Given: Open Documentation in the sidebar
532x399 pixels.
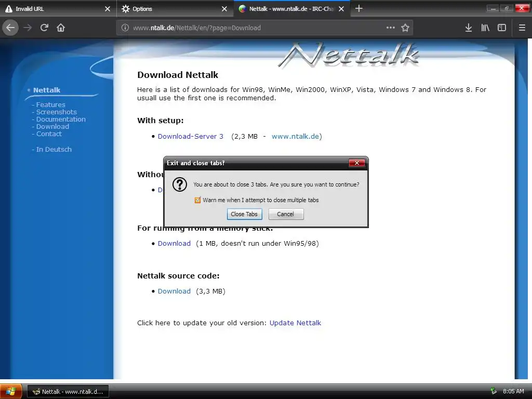Looking at the screenshot, I should click(61, 119).
